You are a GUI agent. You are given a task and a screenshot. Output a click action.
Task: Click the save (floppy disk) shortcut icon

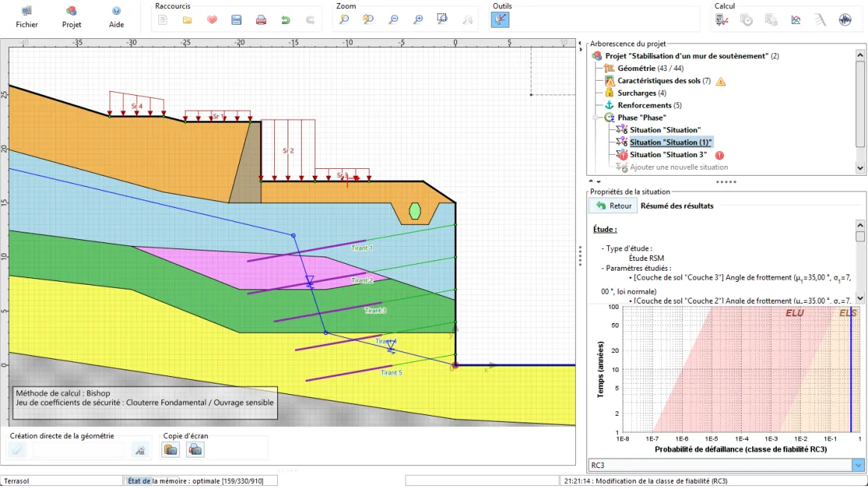coord(236,20)
